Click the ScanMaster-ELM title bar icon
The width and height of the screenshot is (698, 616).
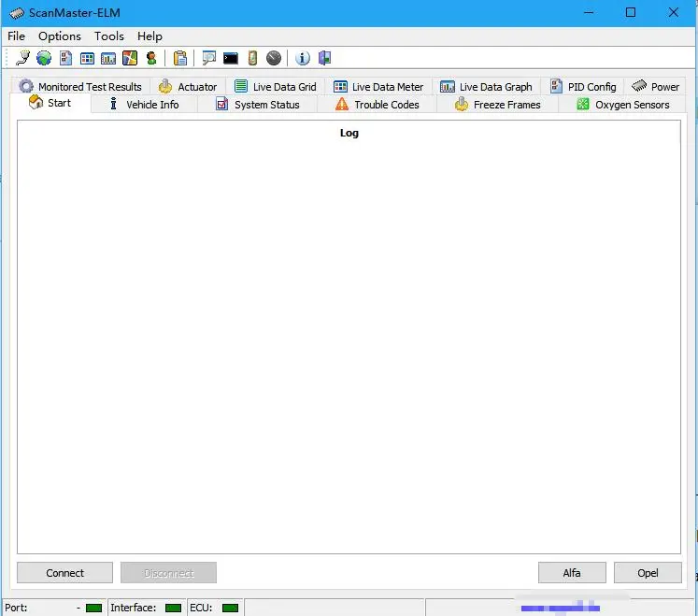[17, 13]
